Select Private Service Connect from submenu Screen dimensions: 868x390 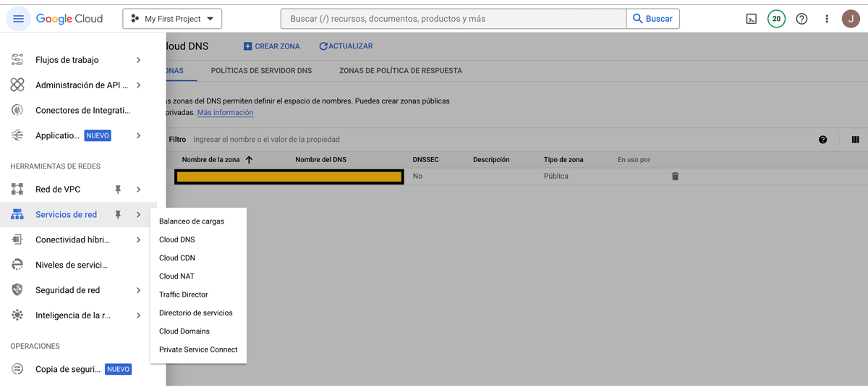(x=198, y=349)
